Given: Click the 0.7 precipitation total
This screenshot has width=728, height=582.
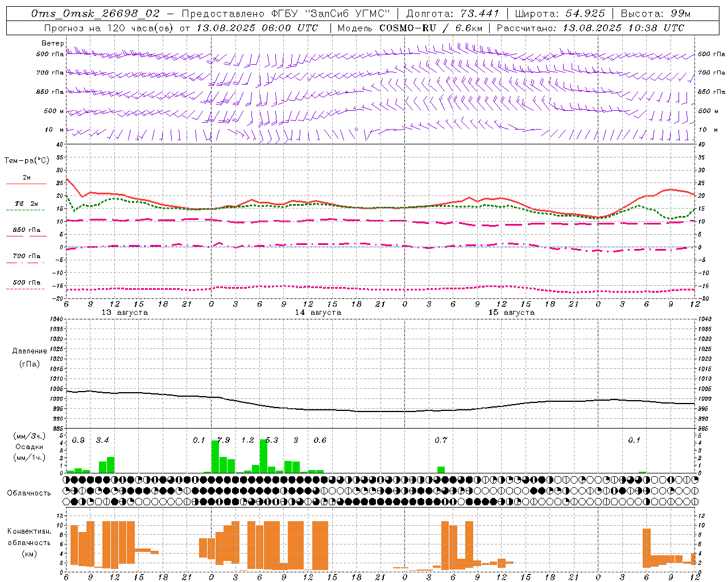Looking at the screenshot, I should click(441, 440).
